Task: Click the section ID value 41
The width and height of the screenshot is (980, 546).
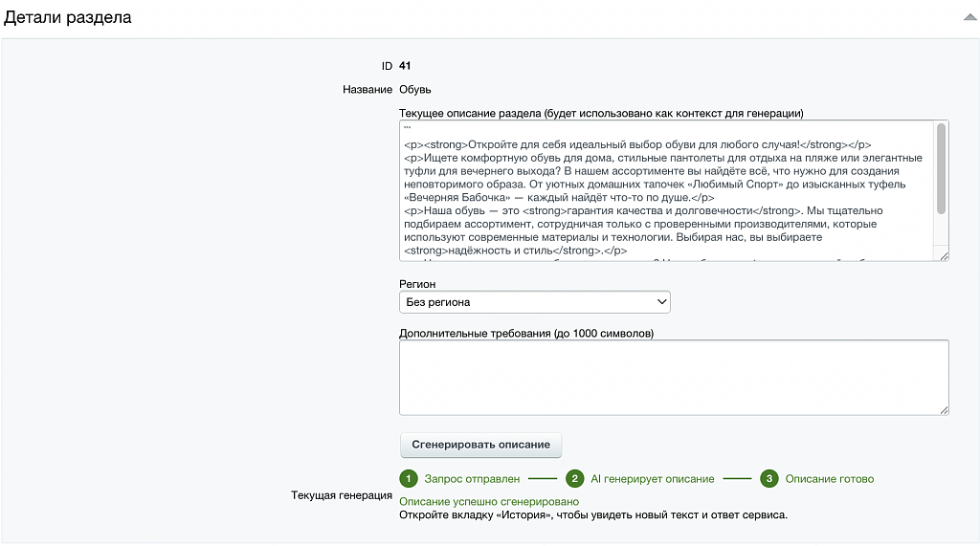Action: (405, 66)
